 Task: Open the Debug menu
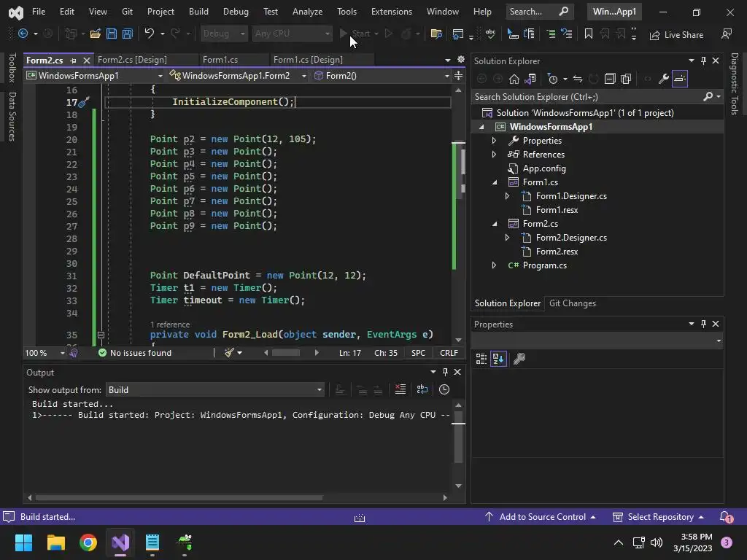point(235,12)
